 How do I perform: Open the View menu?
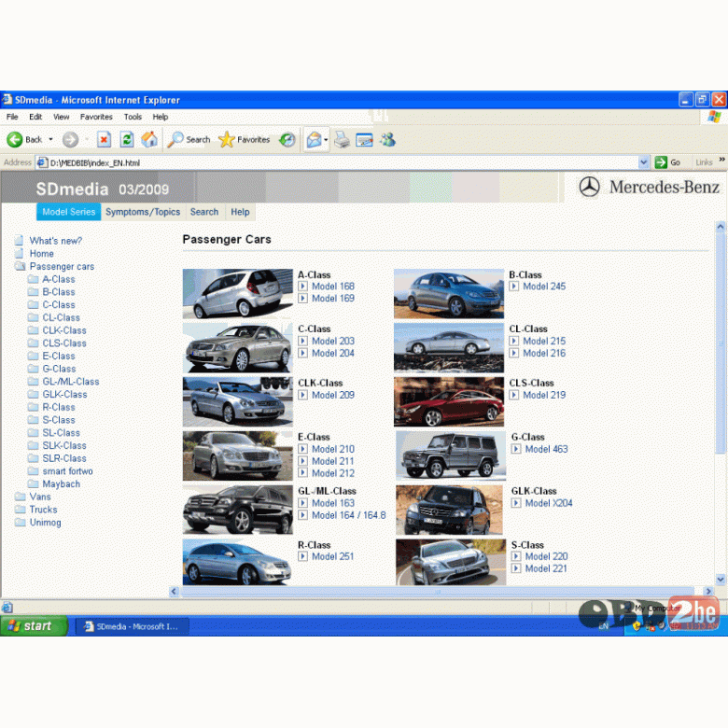61,117
